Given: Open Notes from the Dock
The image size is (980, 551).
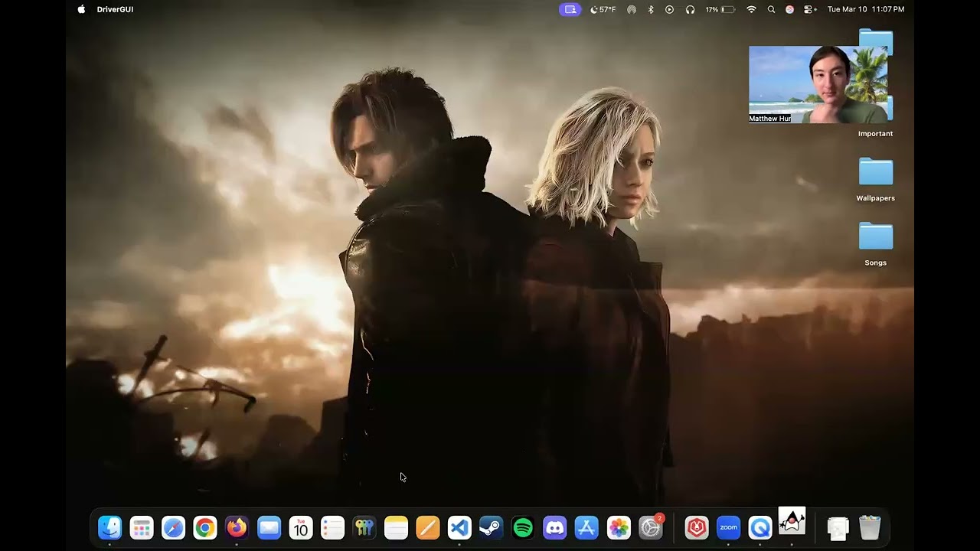Looking at the screenshot, I should point(396,527).
